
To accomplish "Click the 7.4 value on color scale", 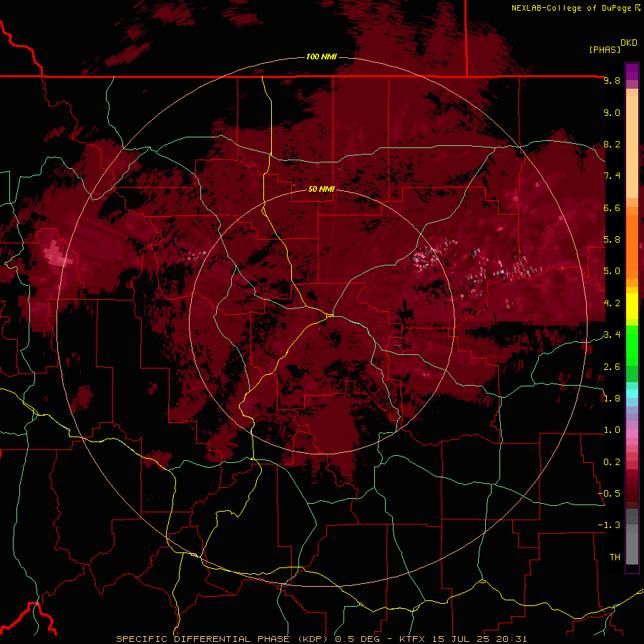I will pyautogui.click(x=612, y=176).
